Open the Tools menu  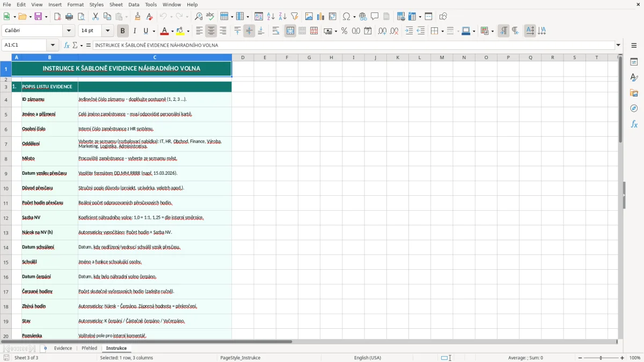(151, 4)
